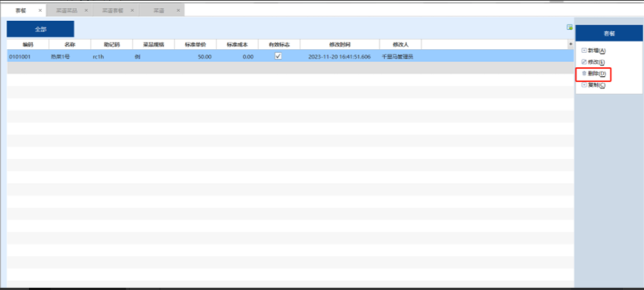
Task: Sort by the 编码 column header
Action: (28, 44)
